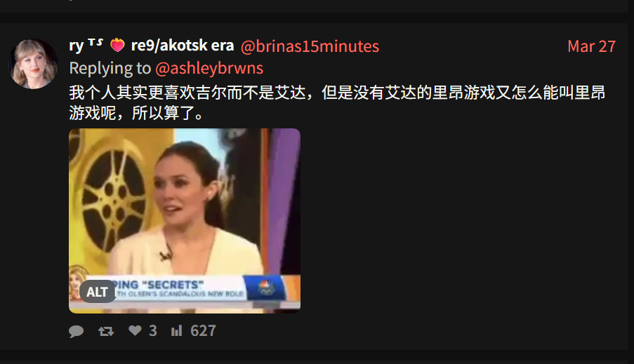Click the retweet arrows icon
This screenshot has height=364, width=634.
coord(106,331)
